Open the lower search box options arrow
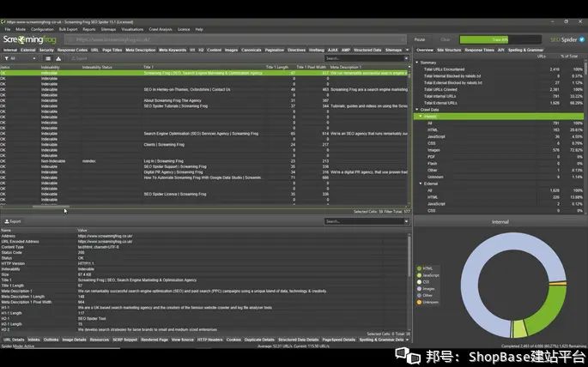This screenshot has width=588, height=367. pyautogui.click(x=406, y=221)
